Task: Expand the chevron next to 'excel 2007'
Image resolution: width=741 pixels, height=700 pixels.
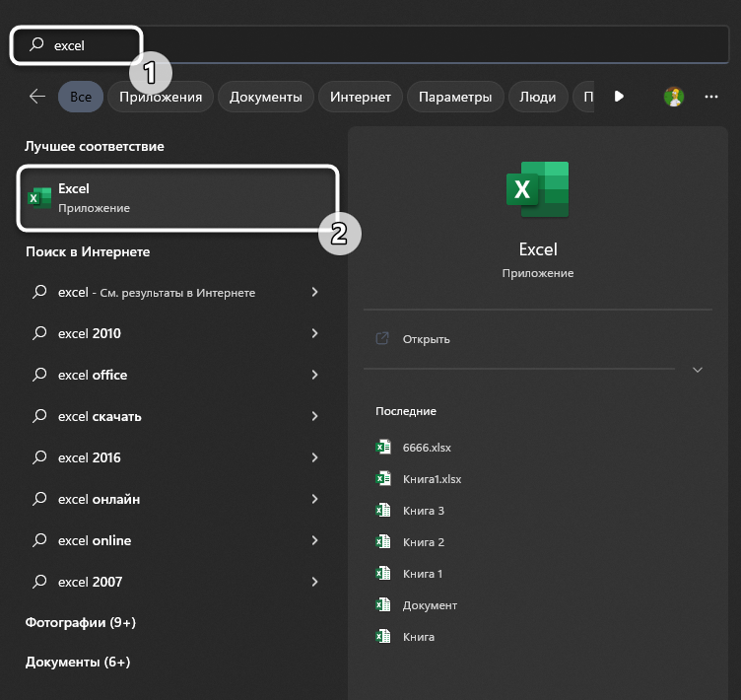Action: [x=314, y=582]
